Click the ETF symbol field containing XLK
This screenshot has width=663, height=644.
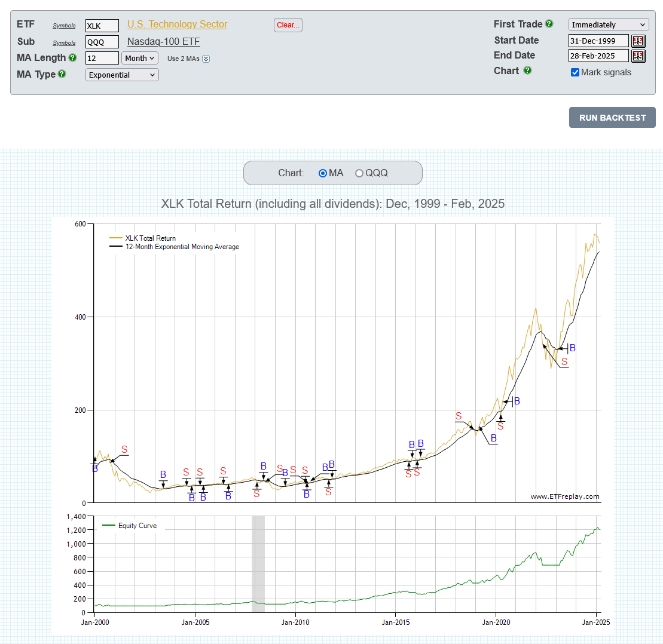coord(102,26)
